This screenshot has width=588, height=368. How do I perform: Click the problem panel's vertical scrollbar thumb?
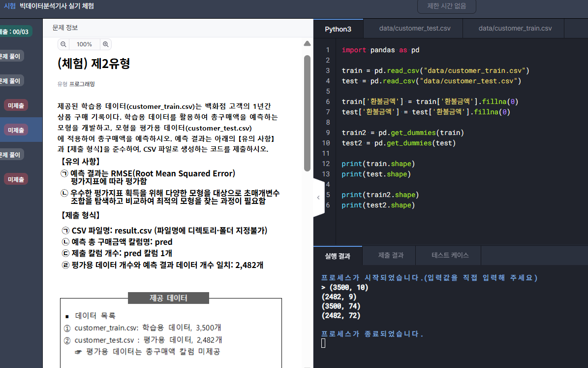click(x=307, y=113)
